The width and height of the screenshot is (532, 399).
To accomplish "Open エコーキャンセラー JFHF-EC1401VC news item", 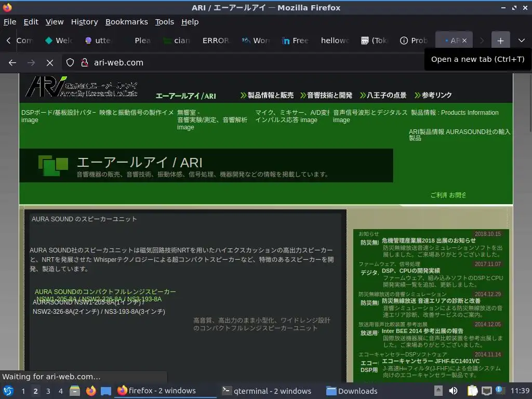I will [x=431, y=362].
